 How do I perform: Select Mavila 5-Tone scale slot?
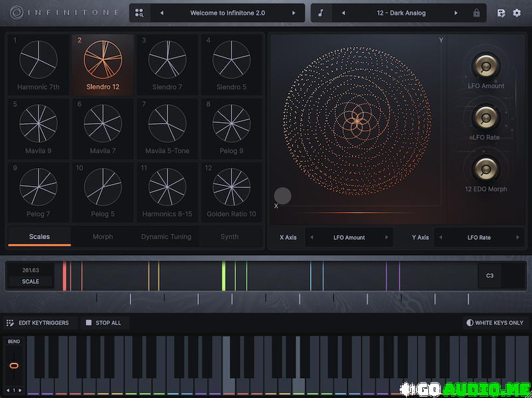tap(168, 128)
